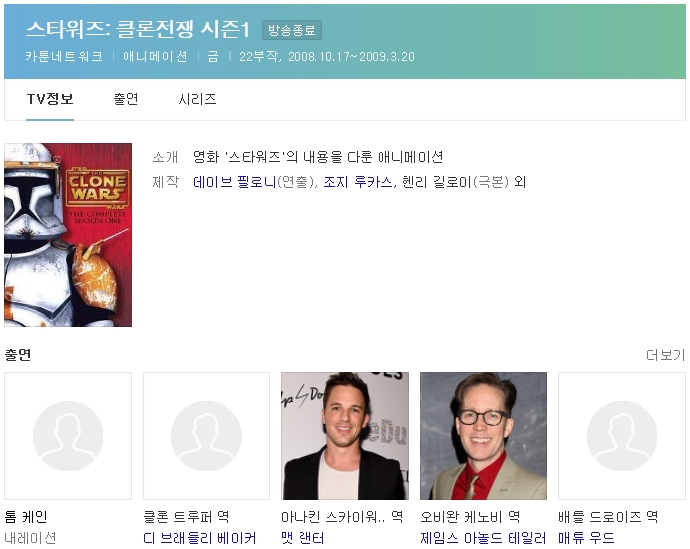Open 맷 랜터's cast photo
The image size is (690, 549).
(x=344, y=436)
